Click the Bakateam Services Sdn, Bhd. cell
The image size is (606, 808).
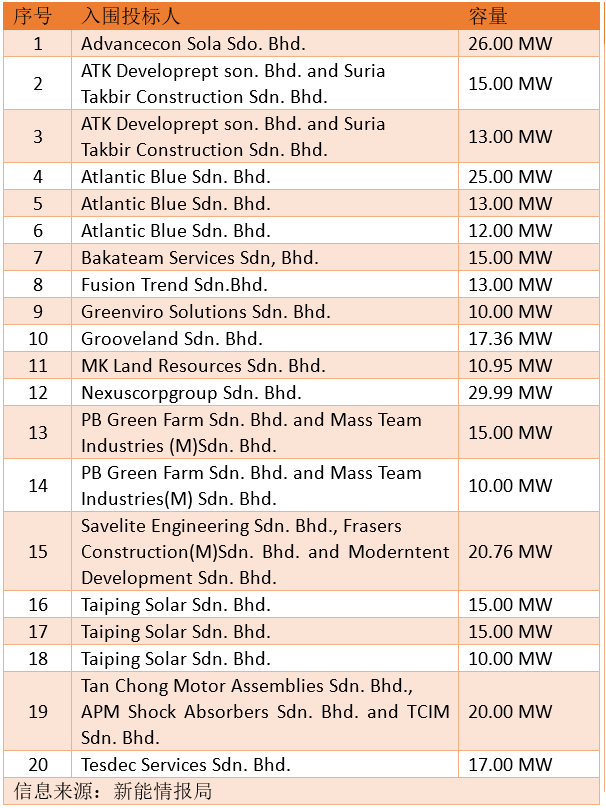(200, 258)
